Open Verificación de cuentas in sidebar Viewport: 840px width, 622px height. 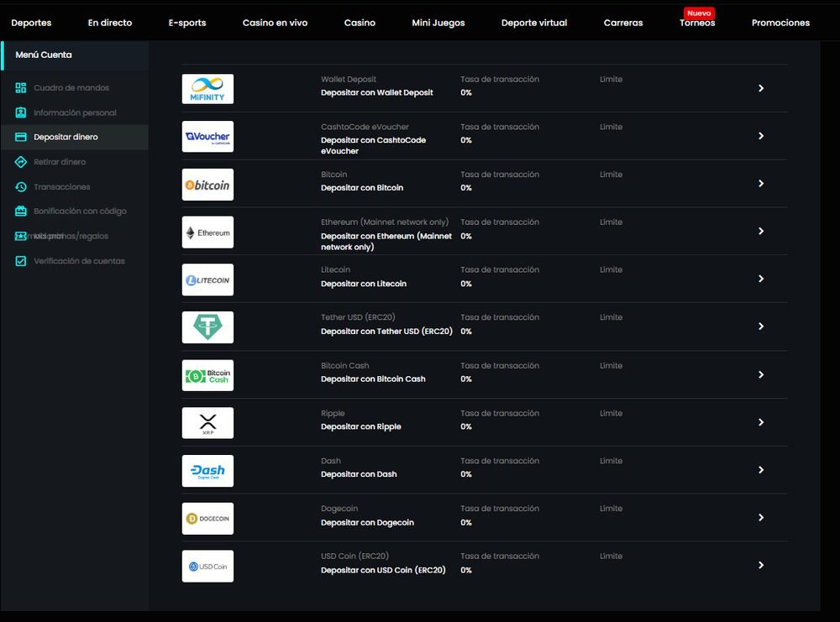(x=79, y=261)
